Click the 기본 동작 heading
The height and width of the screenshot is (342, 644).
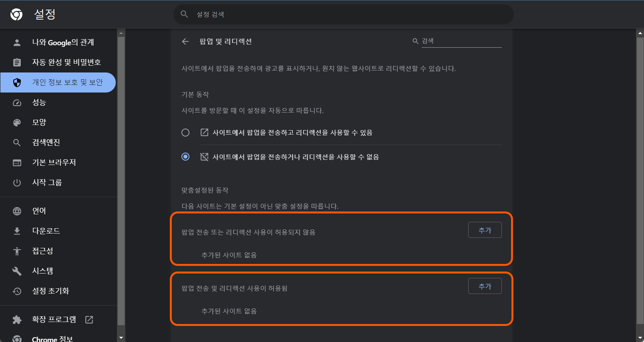[195, 95]
